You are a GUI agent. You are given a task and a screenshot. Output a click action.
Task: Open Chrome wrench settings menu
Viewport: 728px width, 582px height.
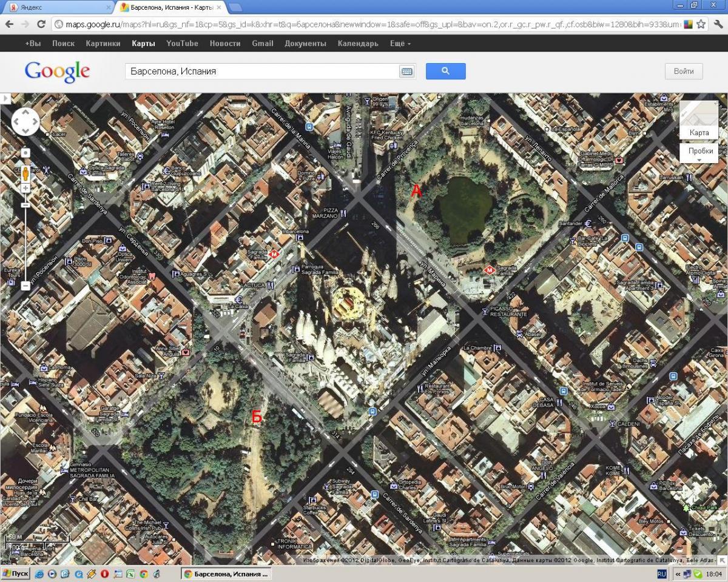point(718,24)
